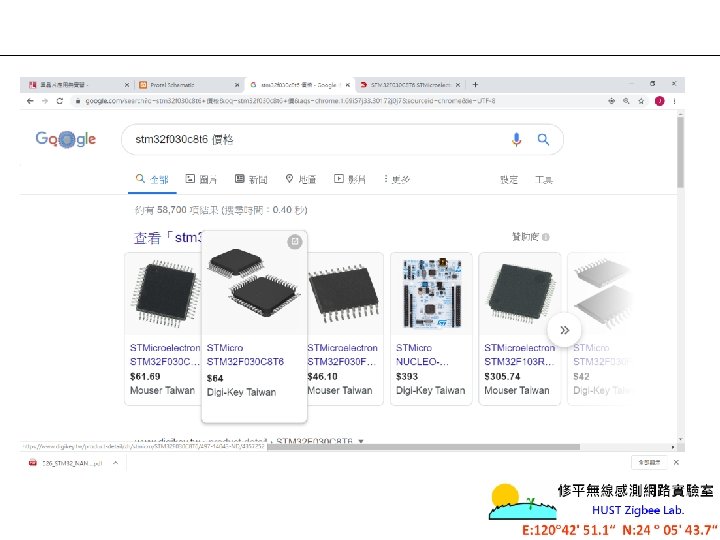The height and width of the screenshot is (540, 720).
Task: Expand the downloaded PDF options chevron
Action: point(115,462)
